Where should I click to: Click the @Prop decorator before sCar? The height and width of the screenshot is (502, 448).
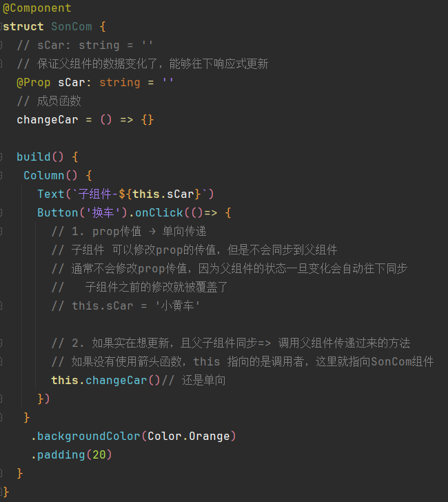[34, 83]
